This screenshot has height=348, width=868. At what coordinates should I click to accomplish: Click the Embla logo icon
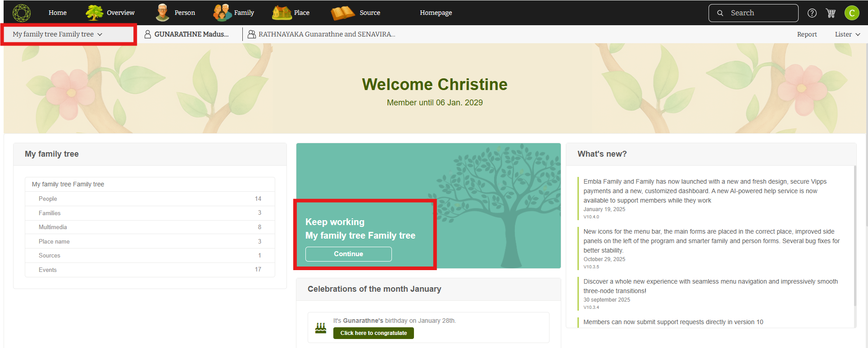[21, 13]
